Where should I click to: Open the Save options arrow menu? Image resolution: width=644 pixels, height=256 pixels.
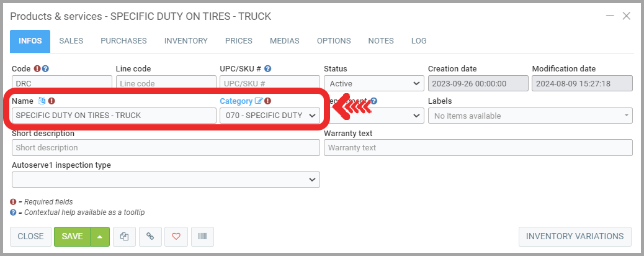click(x=101, y=237)
